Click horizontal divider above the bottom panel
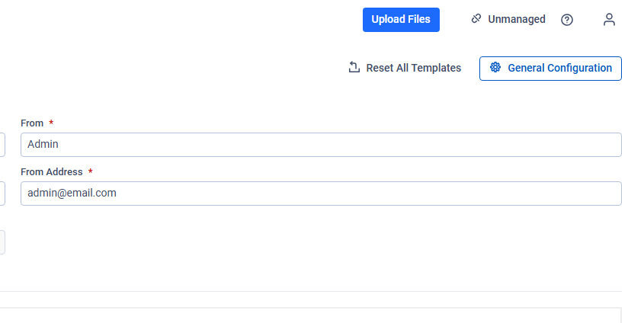 tap(305, 291)
